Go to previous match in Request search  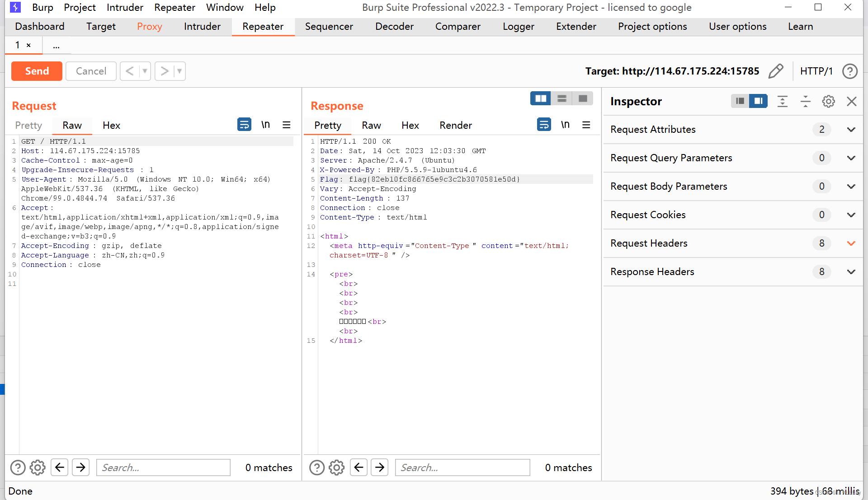point(59,467)
